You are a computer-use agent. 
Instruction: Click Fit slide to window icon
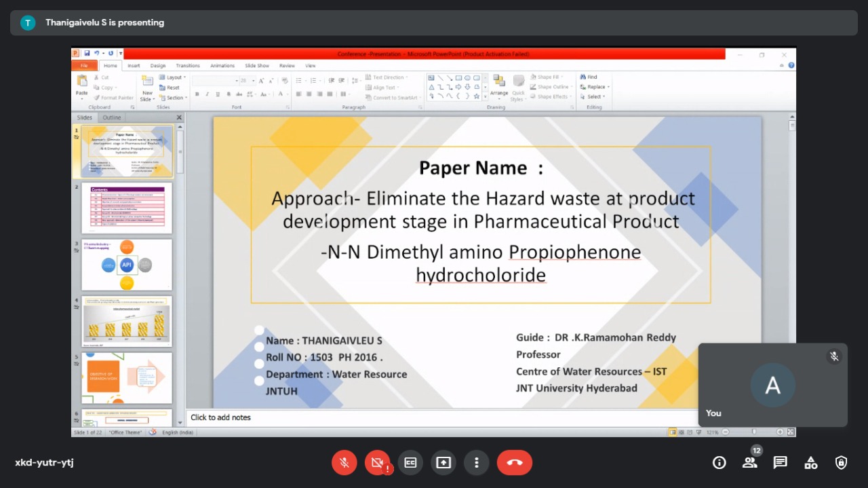click(791, 432)
